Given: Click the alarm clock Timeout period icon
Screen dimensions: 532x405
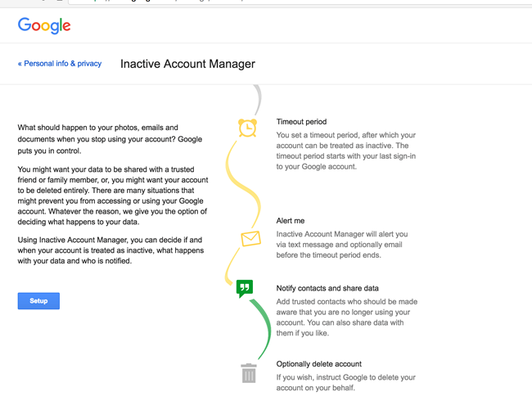Looking at the screenshot, I should 247,128.
